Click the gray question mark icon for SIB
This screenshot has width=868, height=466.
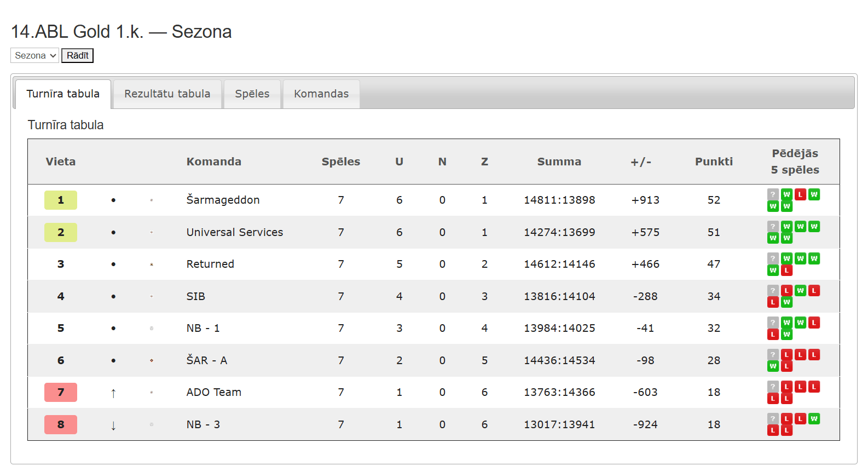point(773,291)
